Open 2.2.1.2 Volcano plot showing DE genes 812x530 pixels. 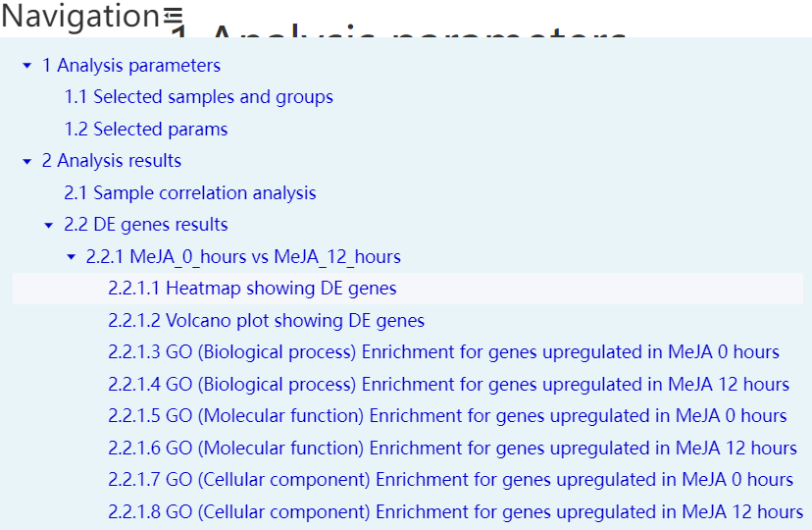point(266,321)
